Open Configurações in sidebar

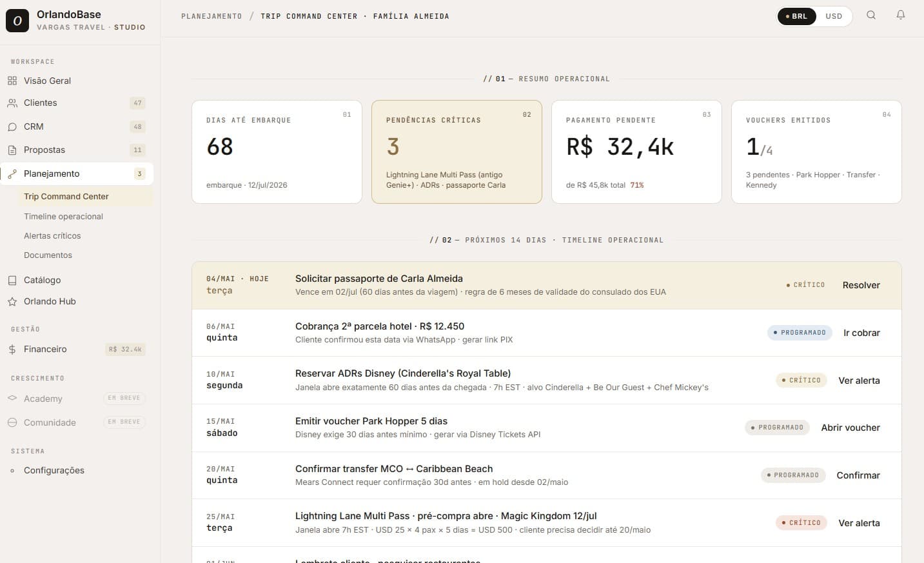click(x=77, y=471)
